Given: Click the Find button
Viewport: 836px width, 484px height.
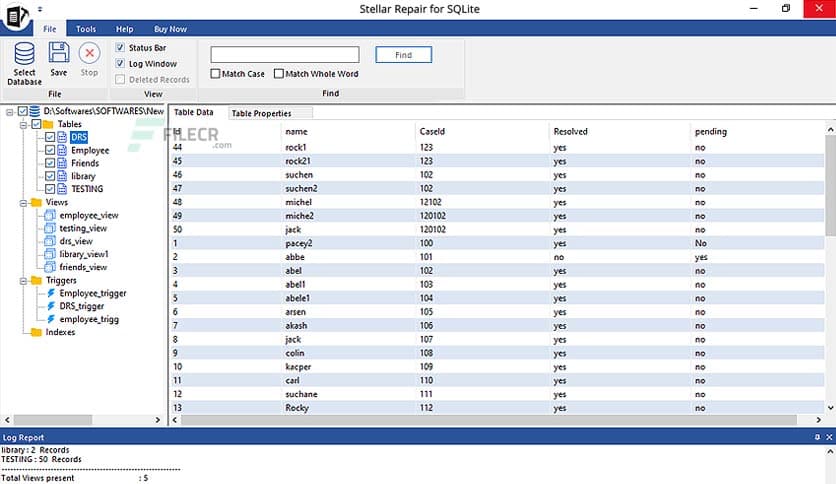Looking at the screenshot, I should tap(404, 55).
